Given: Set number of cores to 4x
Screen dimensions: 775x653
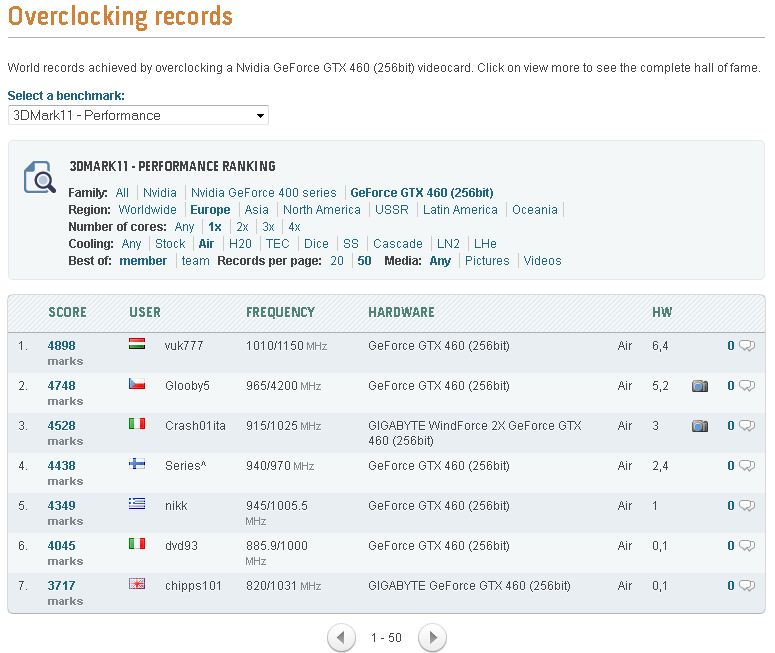Looking at the screenshot, I should tap(294, 227).
